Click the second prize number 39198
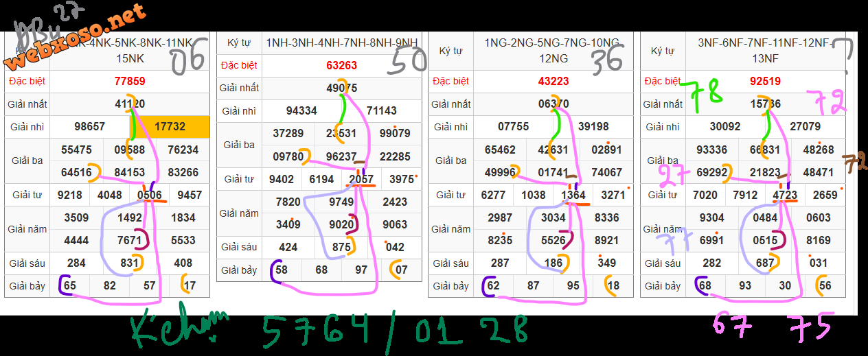The image size is (868, 356). coord(593,127)
